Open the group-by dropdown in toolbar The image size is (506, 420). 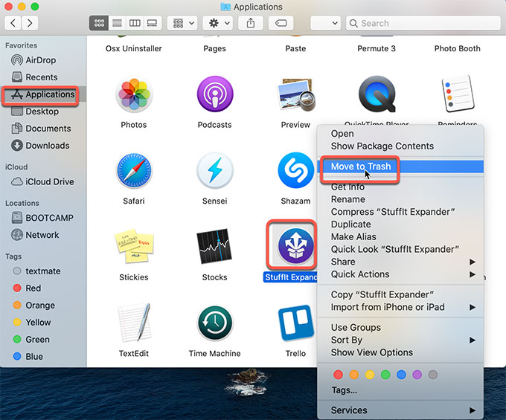point(182,23)
